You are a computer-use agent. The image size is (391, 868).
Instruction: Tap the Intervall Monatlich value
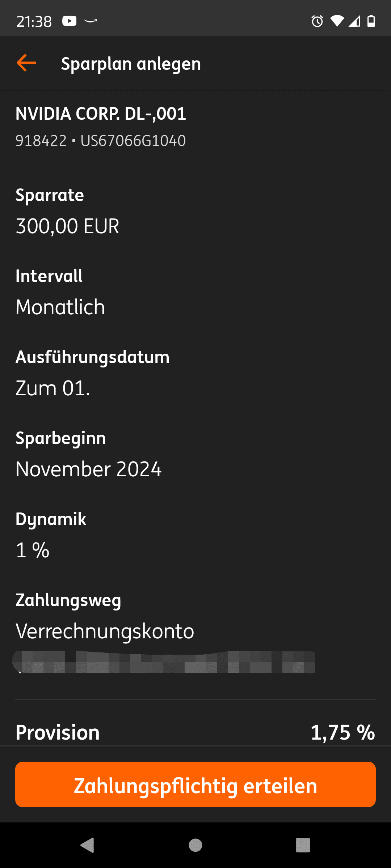point(60,307)
